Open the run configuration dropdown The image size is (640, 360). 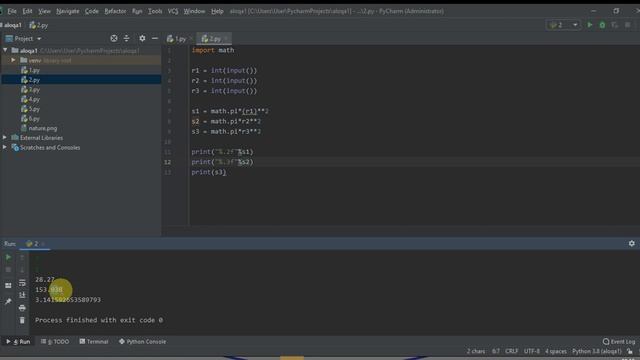pos(563,25)
